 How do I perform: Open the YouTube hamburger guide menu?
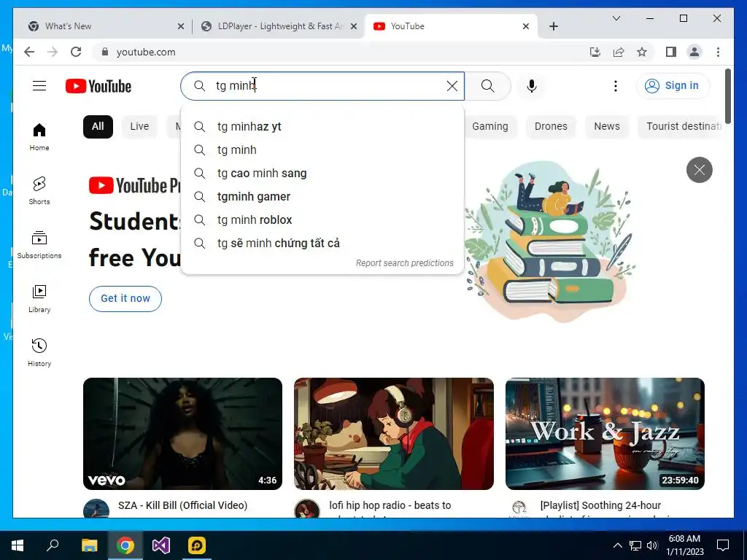(x=39, y=86)
